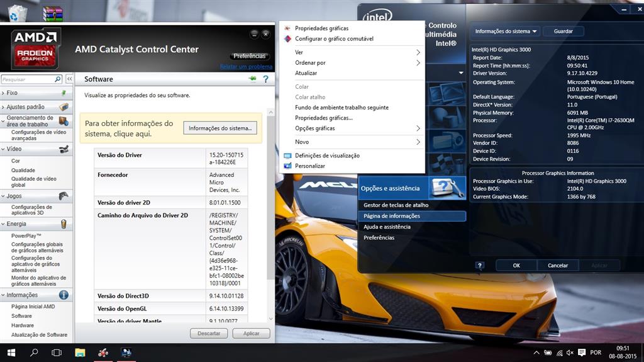The height and width of the screenshot is (362, 644).
Task: Click the volume muted tray icon
Action: tap(570, 353)
